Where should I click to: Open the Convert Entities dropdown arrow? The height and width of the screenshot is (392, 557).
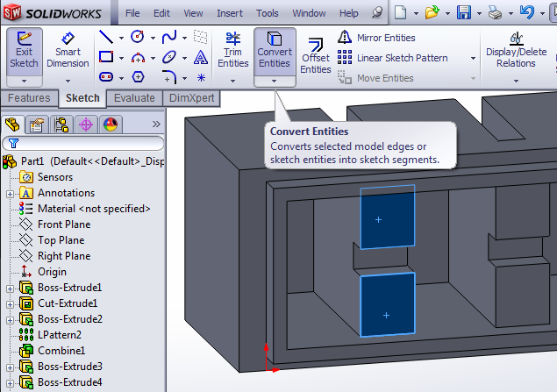[275, 81]
